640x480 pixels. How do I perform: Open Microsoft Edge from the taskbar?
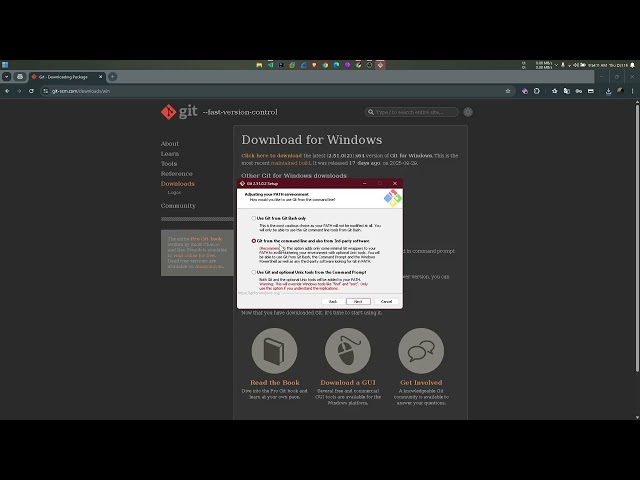(336, 65)
